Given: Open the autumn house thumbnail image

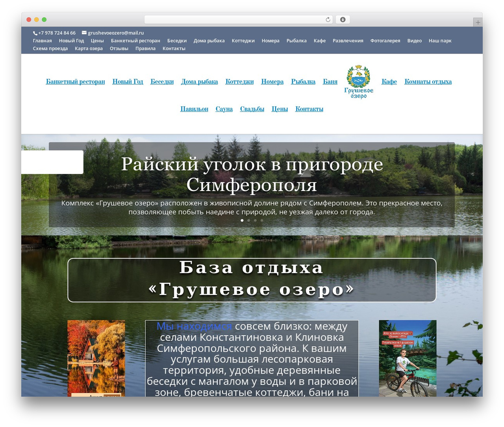Looking at the screenshot, I should pos(96,358).
